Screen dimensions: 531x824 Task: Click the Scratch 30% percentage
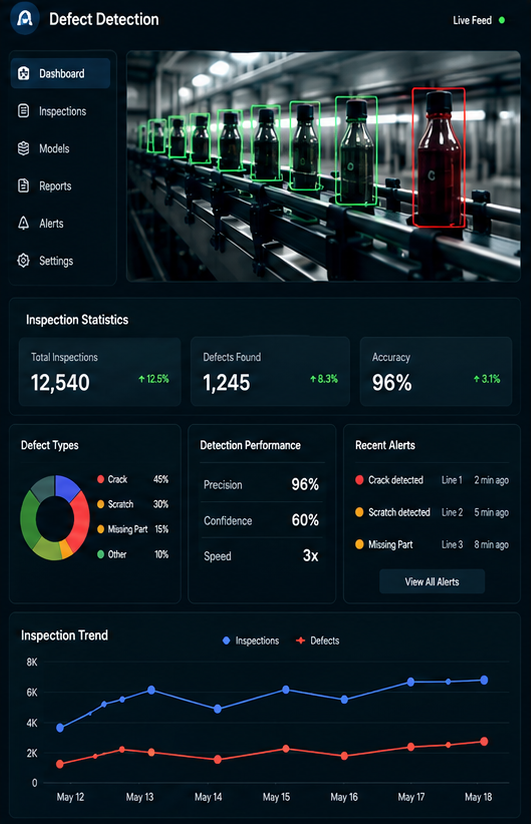pyautogui.click(x=161, y=504)
